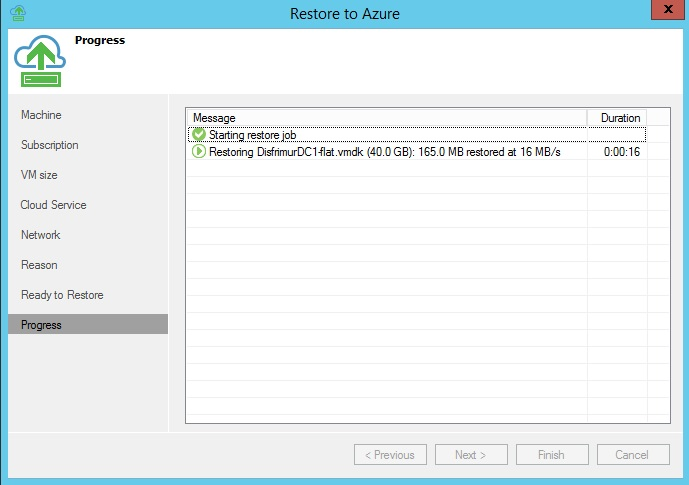Viewport: 689px width, 485px height.
Task: Cancel the restore wizard
Action: click(632, 455)
